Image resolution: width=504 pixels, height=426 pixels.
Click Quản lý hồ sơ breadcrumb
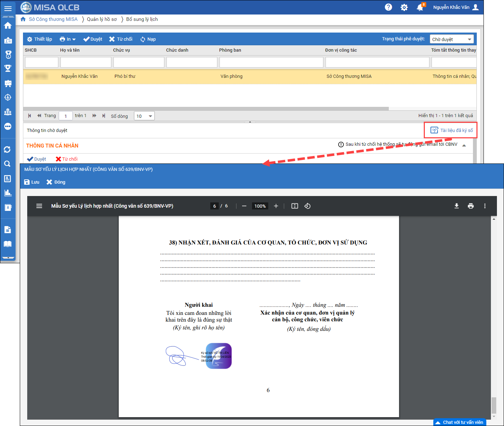coord(102,19)
